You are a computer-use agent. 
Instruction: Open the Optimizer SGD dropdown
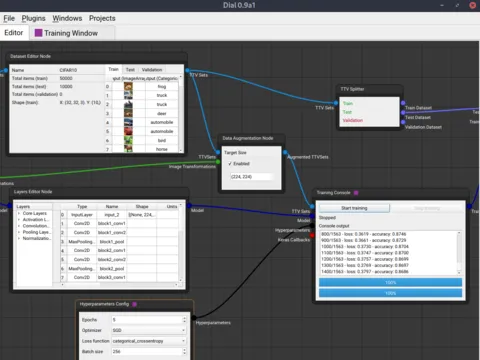[x=149, y=330]
